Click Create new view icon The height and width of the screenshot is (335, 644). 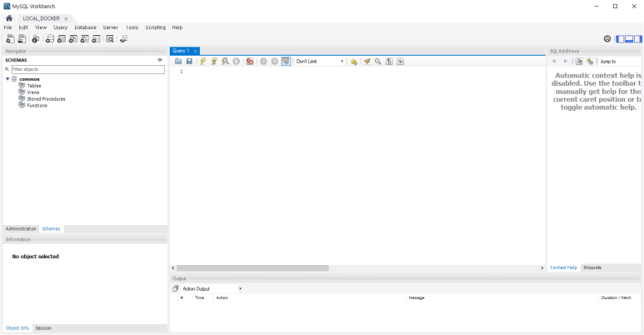(73, 39)
